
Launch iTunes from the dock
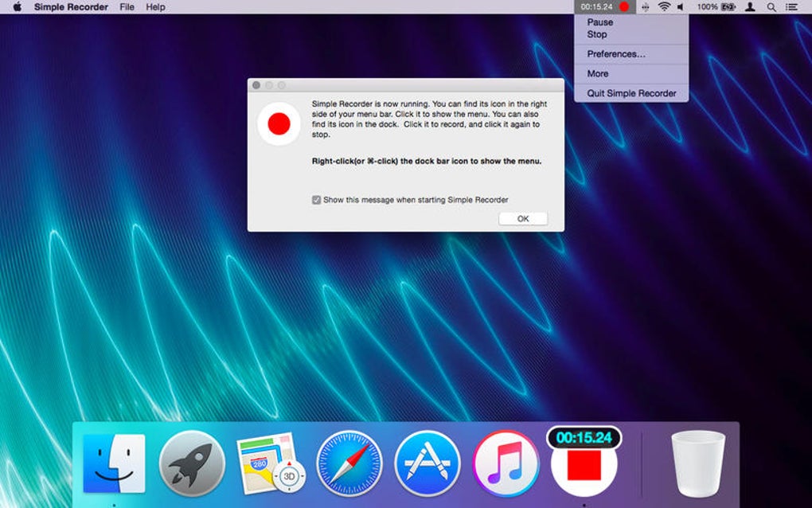505,462
